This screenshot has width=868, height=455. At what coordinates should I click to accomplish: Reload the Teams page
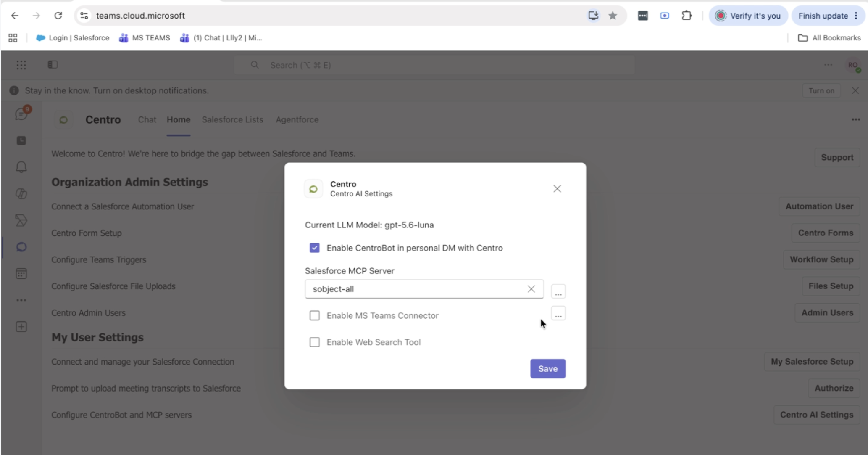(58, 16)
